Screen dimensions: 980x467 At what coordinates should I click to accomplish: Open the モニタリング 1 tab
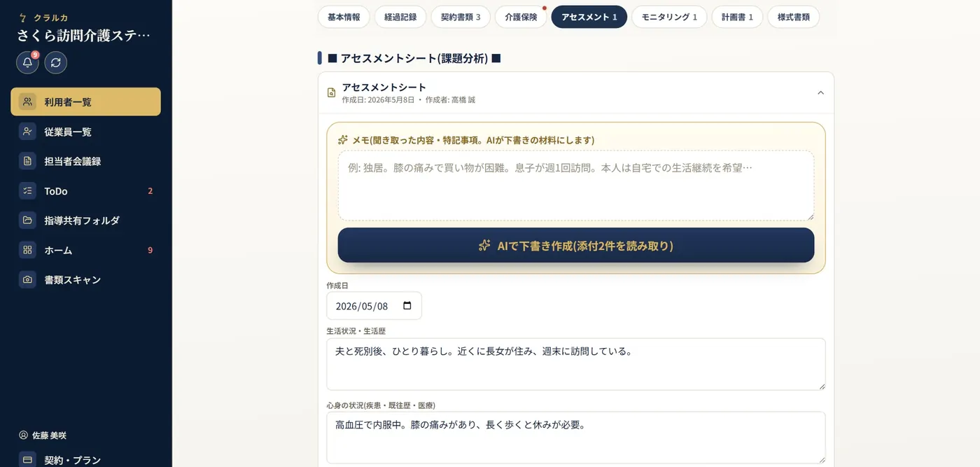tap(669, 17)
